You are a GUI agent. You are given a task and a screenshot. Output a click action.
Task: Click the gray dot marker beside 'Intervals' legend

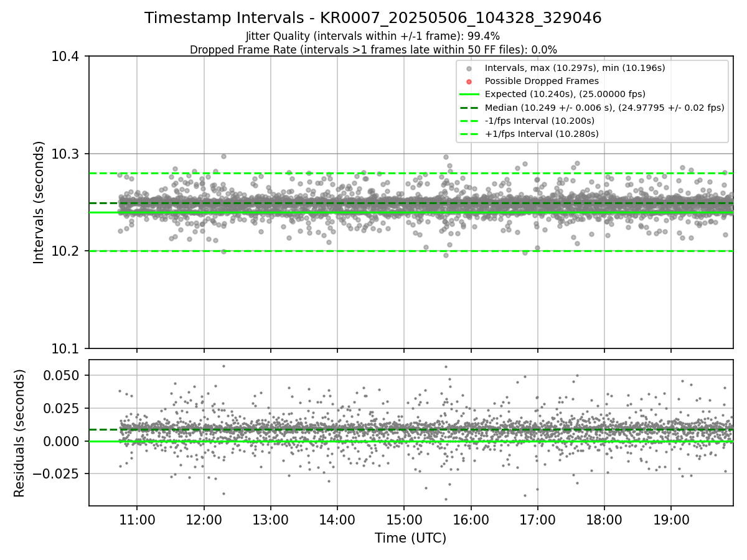click(469, 68)
